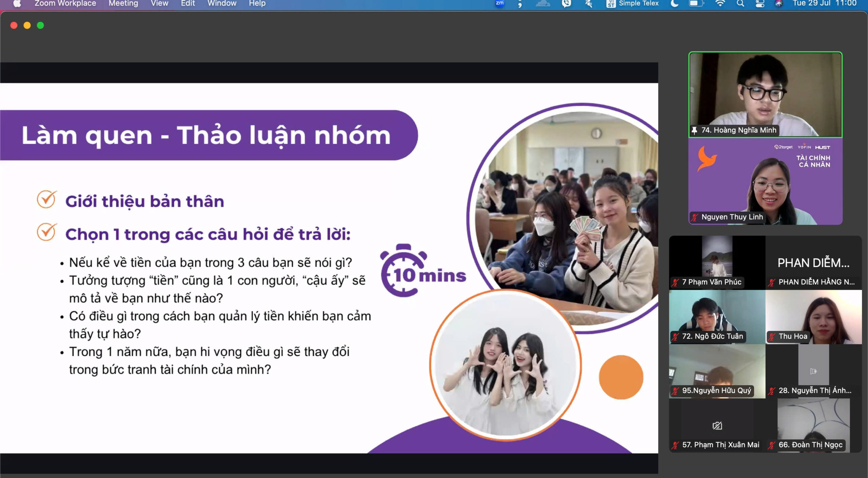Launch Siri from the menu bar
The height and width of the screenshot is (478, 868).
[779, 3]
